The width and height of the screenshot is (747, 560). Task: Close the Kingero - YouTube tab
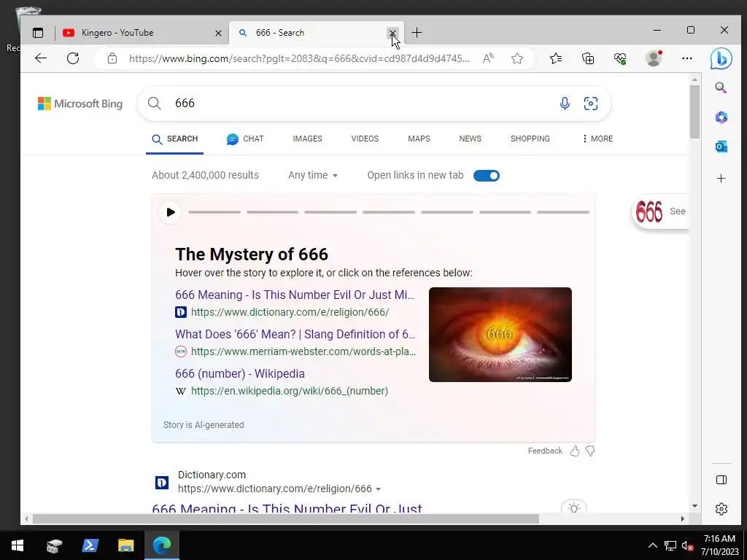point(218,33)
